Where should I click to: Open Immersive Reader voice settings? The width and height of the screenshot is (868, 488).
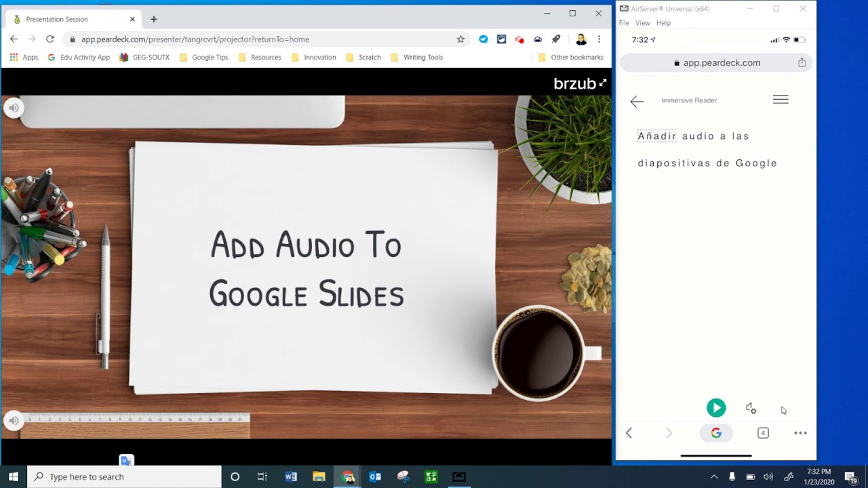(x=751, y=408)
